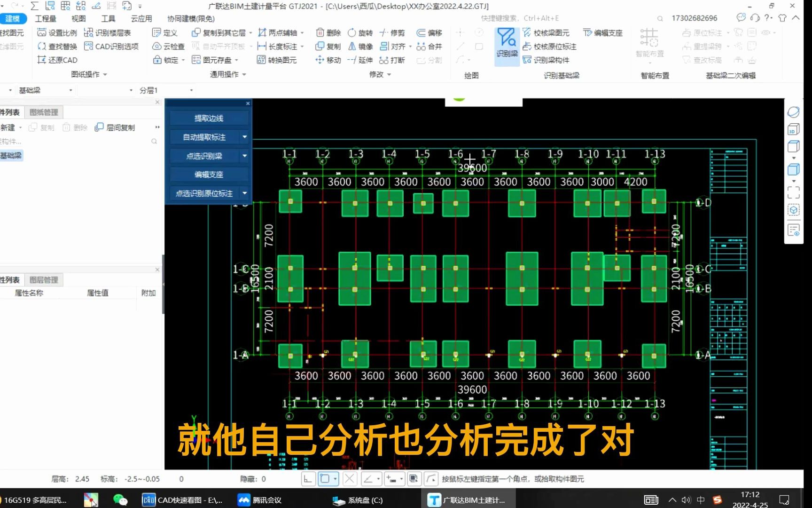812x508 pixels.
Task: Switch to 协同建模(限免) ribbon tab
Action: (191, 18)
